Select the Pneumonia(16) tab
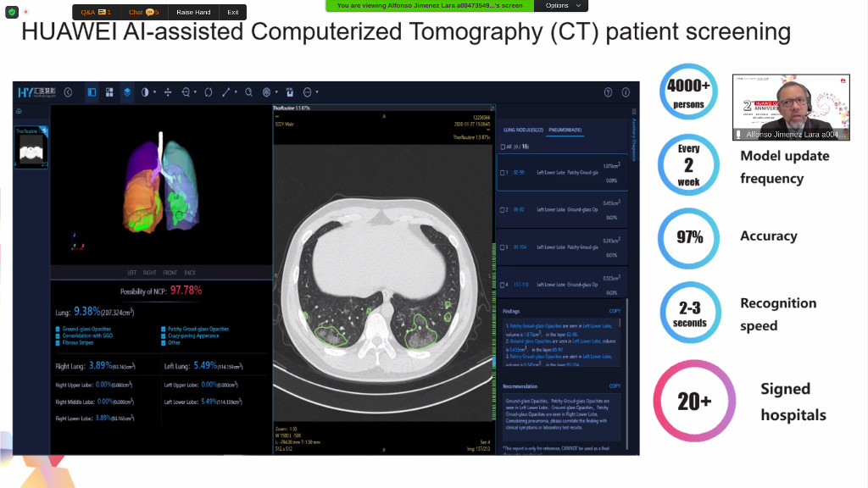Viewport: 868px width, 488px height. pyautogui.click(x=565, y=130)
